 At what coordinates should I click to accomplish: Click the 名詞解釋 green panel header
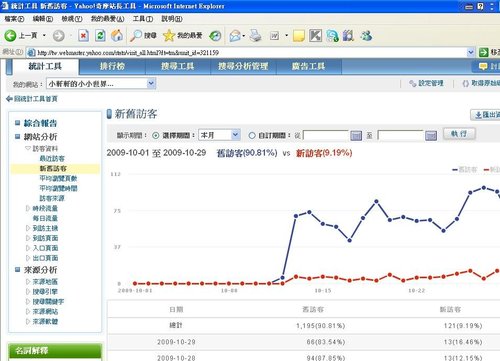(x=55, y=351)
